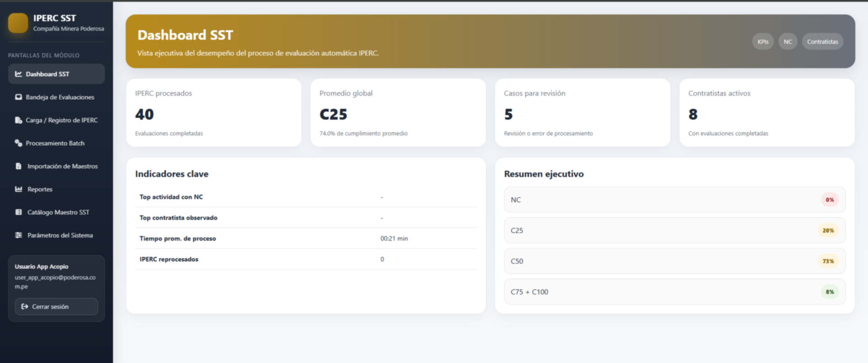Open Importación de Maestros in sidebar
This screenshot has height=363, width=868.
pos(57,166)
